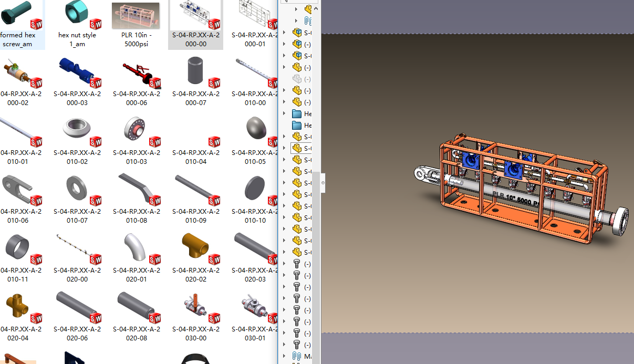634x364 pixels.
Task: Select the S-04-RP.XX-A-2020-02 orange tee part
Action: [x=196, y=258]
